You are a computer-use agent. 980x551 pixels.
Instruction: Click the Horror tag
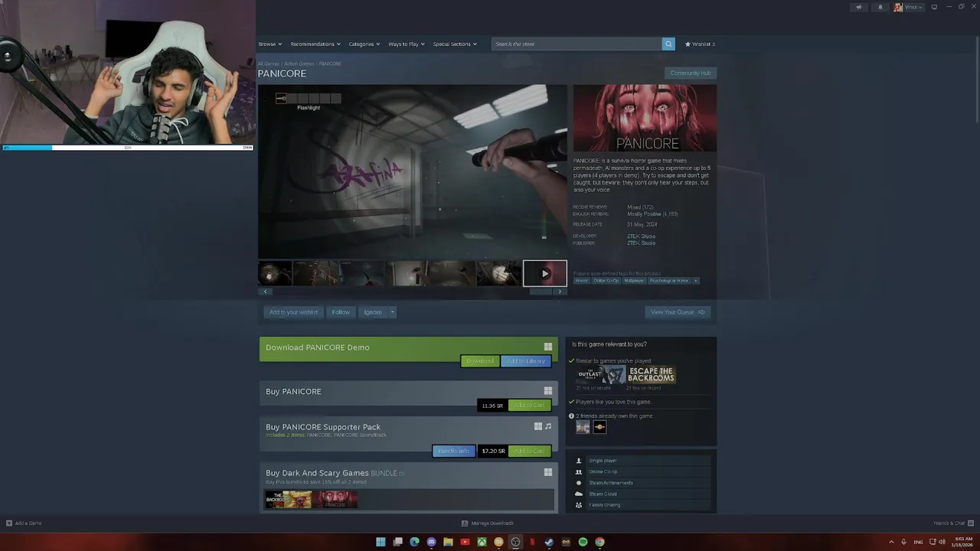click(582, 281)
